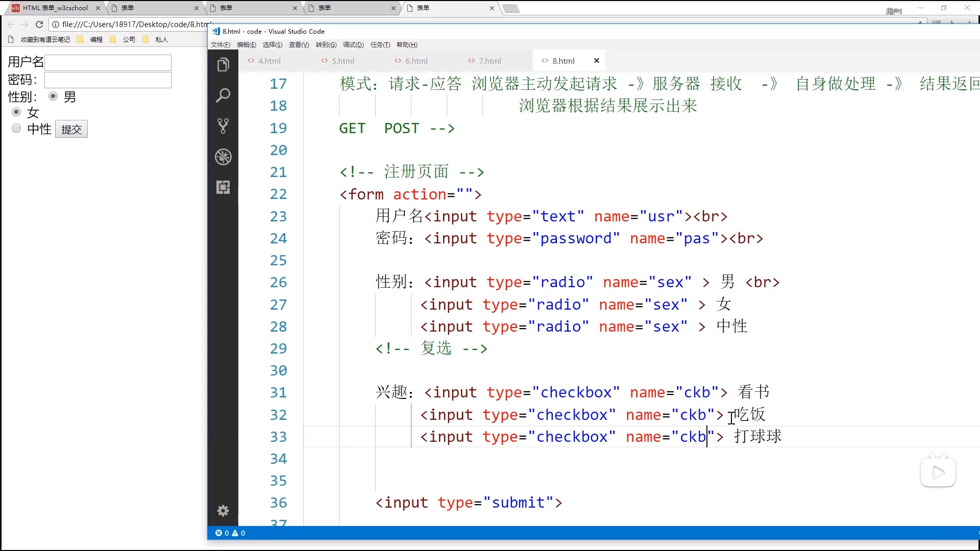Open the 文件(F) menu

coord(220,45)
